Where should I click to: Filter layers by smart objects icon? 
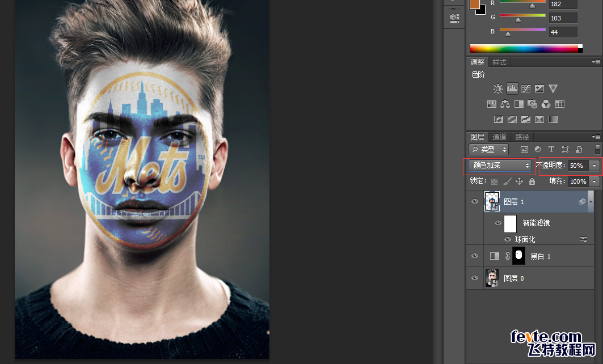[579, 150]
